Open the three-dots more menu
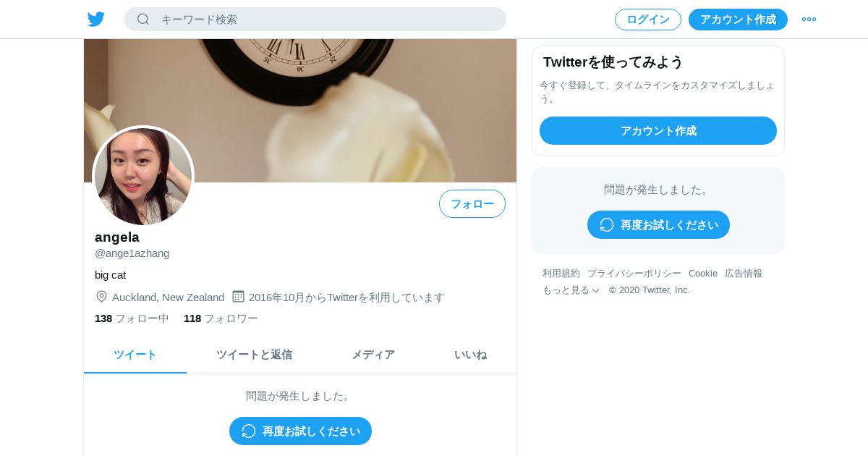 [809, 20]
